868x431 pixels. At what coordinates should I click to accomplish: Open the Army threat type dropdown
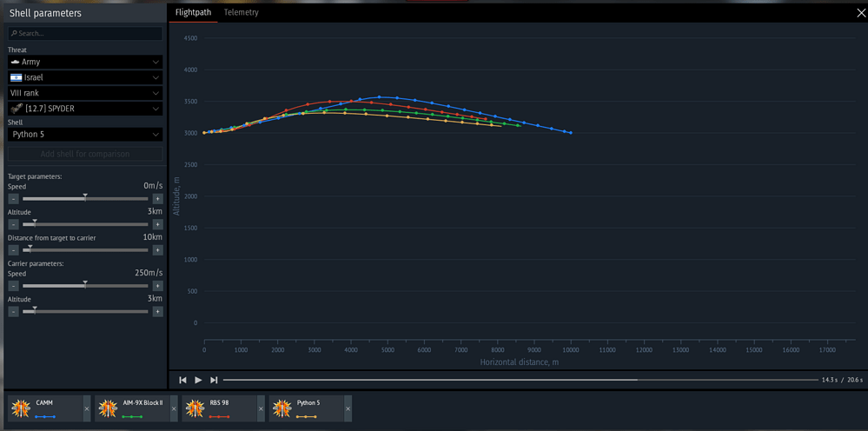pos(85,62)
